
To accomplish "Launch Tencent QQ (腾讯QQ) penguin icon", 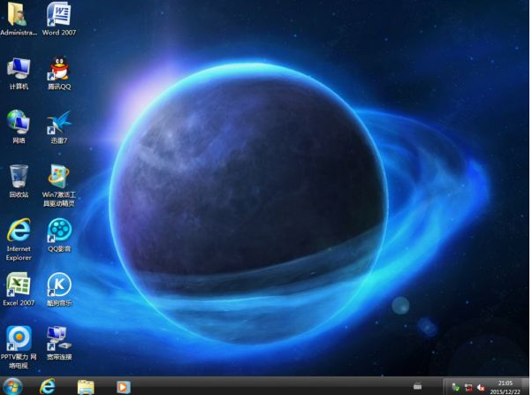I will (x=59, y=68).
